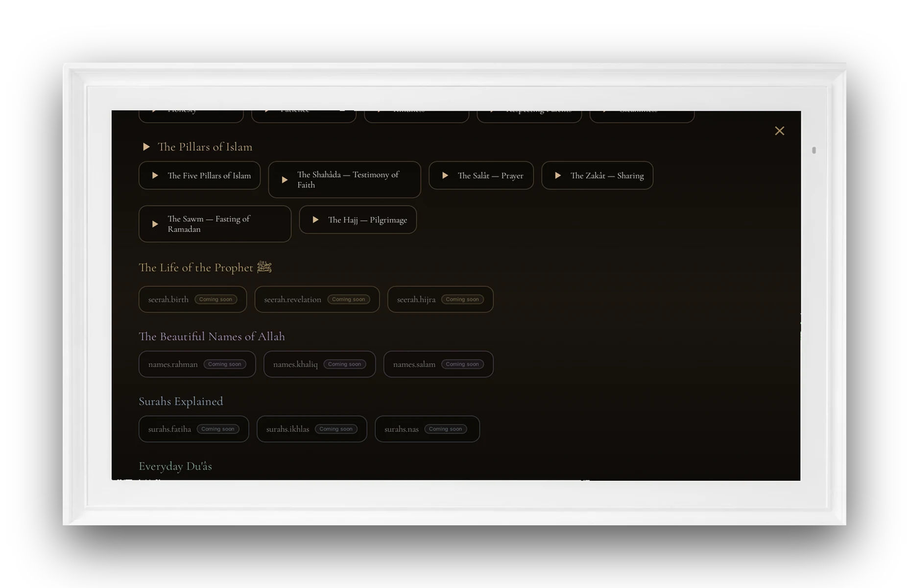This screenshot has height=588, width=909.
Task: Select the names.khaliq card
Action: click(x=319, y=364)
